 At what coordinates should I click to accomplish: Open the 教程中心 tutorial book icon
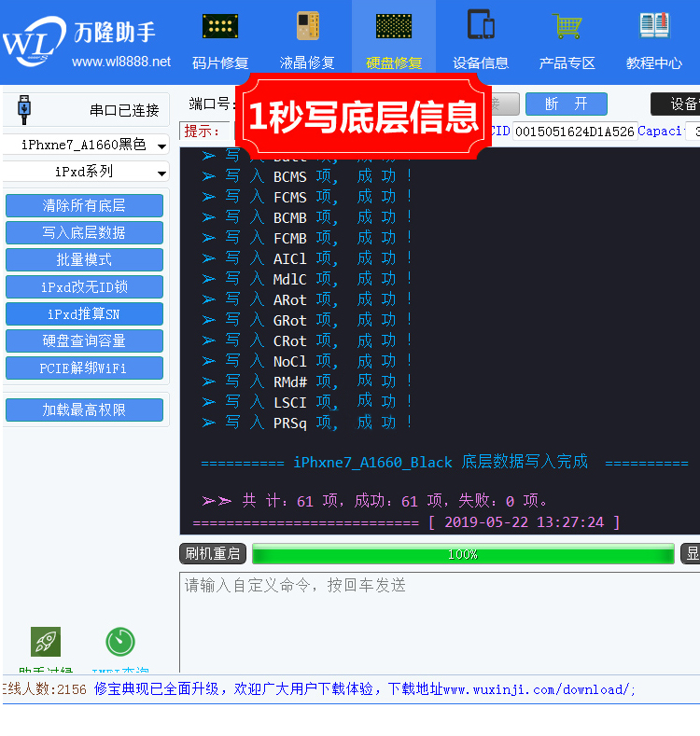pos(654,25)
